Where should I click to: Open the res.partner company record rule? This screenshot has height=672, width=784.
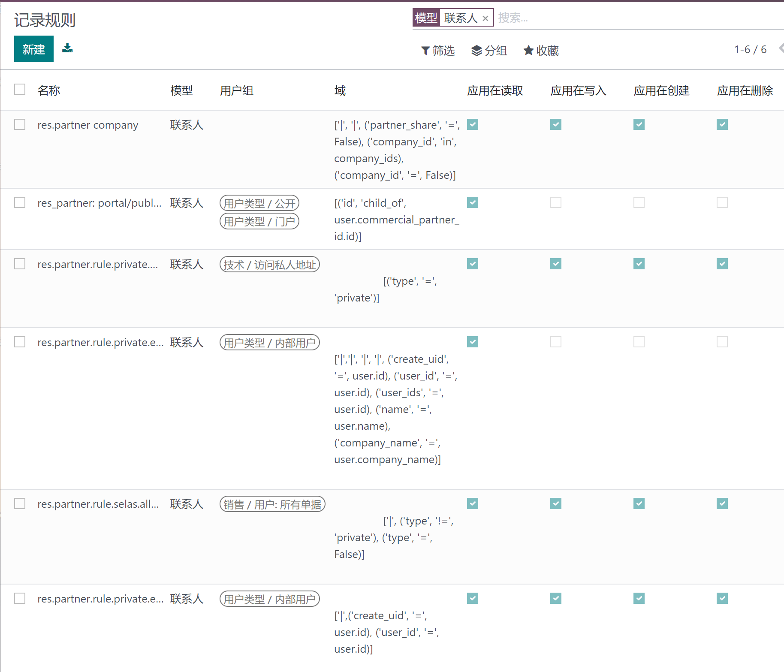[x=88, y=125]
